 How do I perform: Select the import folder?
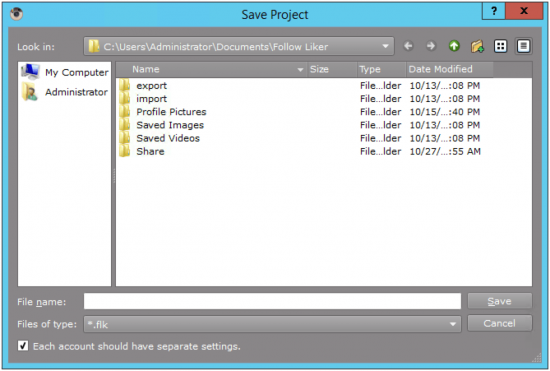pos(152,99)
